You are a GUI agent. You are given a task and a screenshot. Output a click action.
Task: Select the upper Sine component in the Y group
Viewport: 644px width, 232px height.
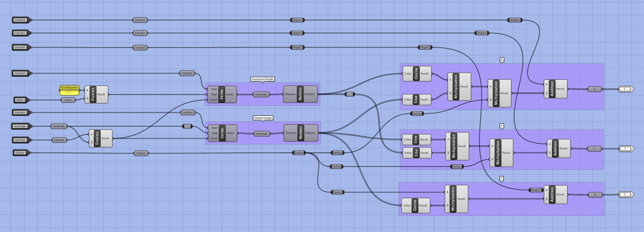coord(416,139)
